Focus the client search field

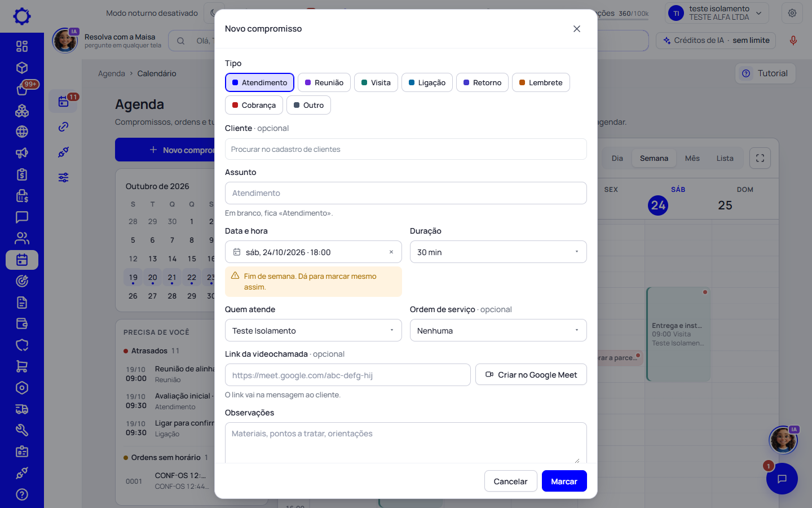tap(406, 149)
